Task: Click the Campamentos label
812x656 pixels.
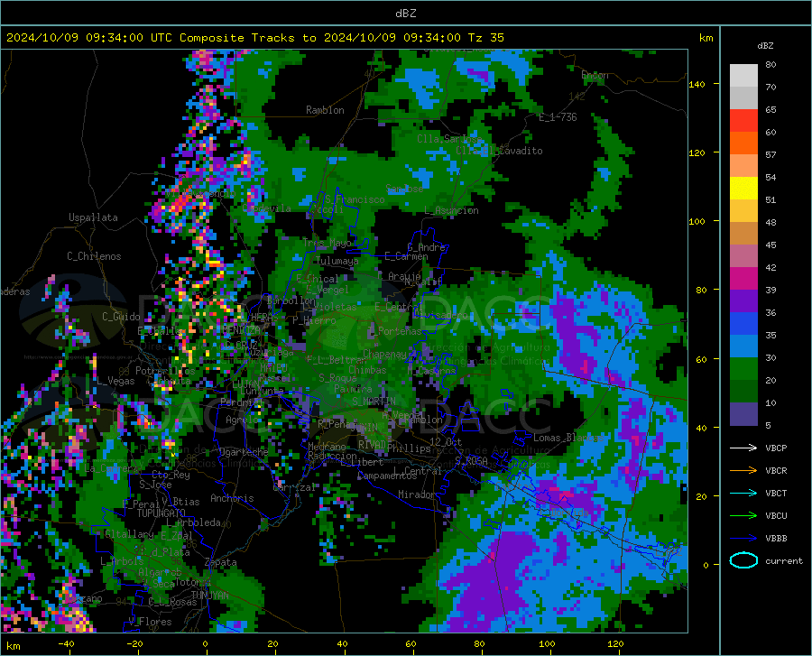Action: [387, 476]
